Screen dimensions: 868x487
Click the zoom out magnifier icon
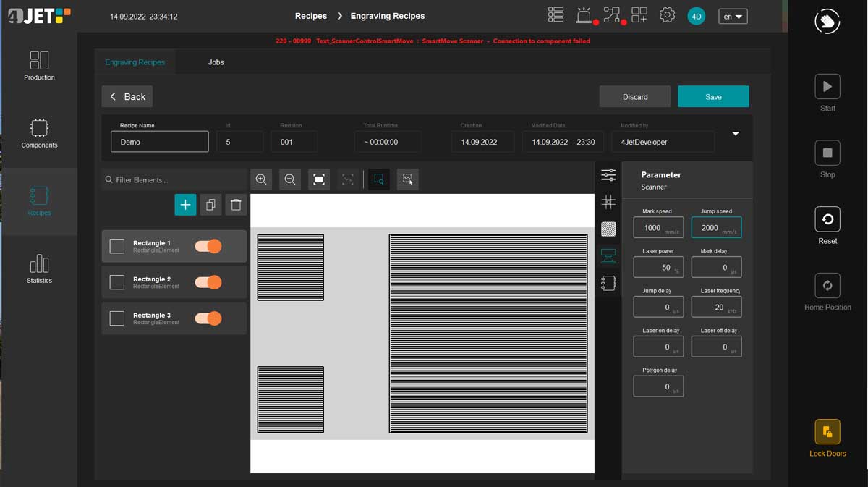[x=290, y=179]
